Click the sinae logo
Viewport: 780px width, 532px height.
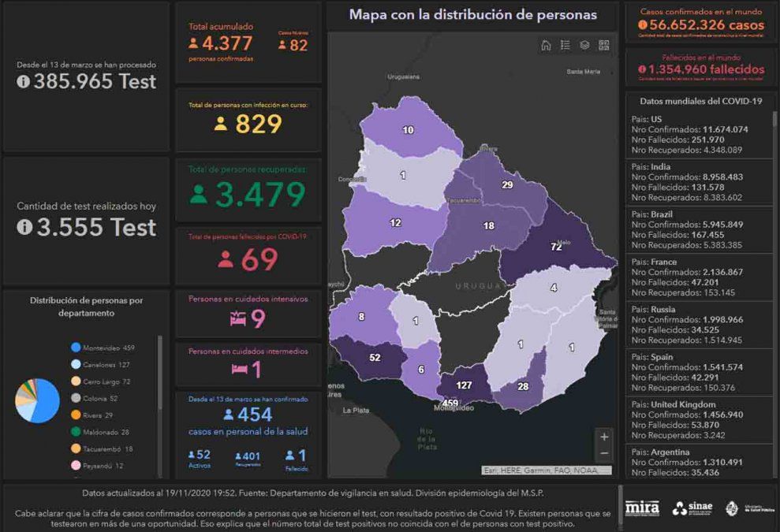(x=692, y=508)
